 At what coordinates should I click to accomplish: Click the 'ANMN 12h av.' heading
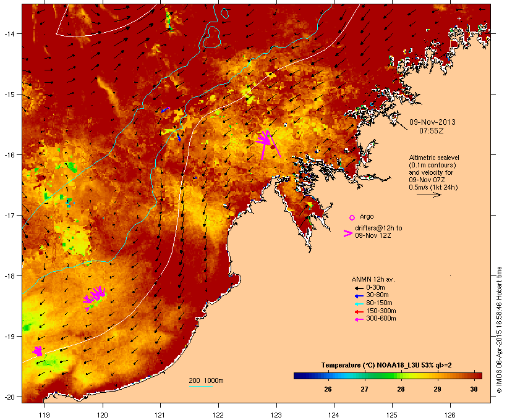pyautogui.click(x=373, y=279)
